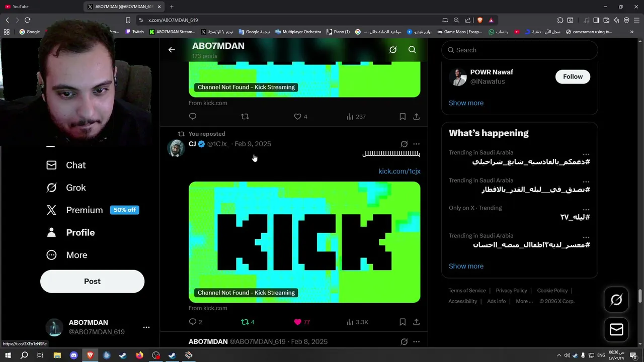Switch to the YouTube browser tab
644x362 pixels.
pos(43,7)
